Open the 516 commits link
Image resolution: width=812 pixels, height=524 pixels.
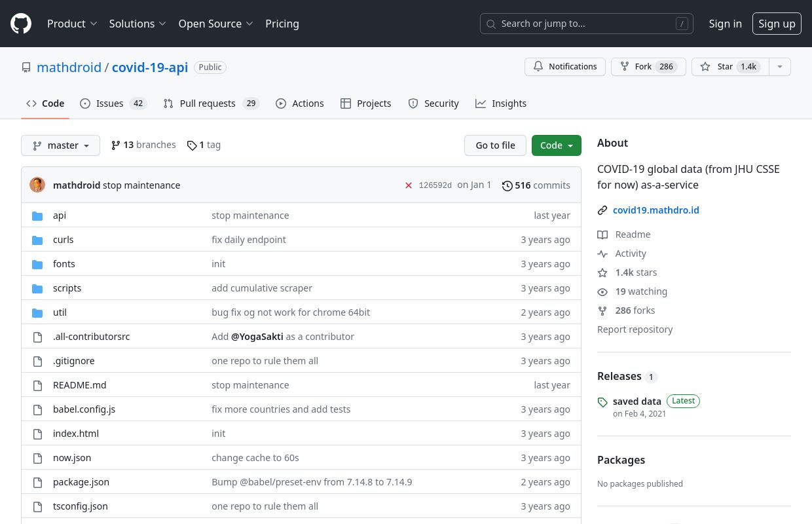tap(536, 185)
